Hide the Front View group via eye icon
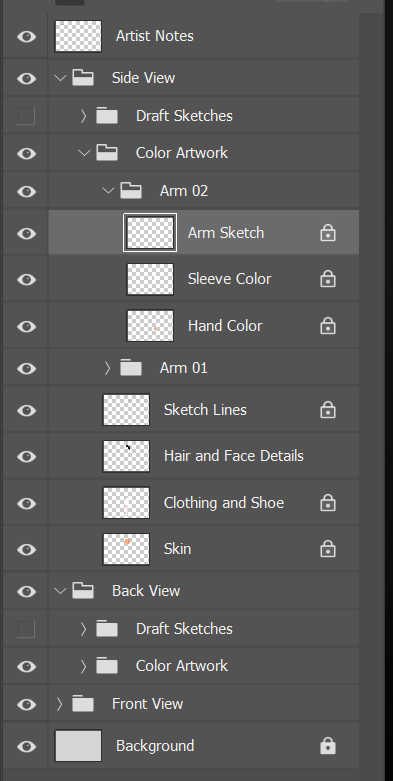 tap(26, 704)
